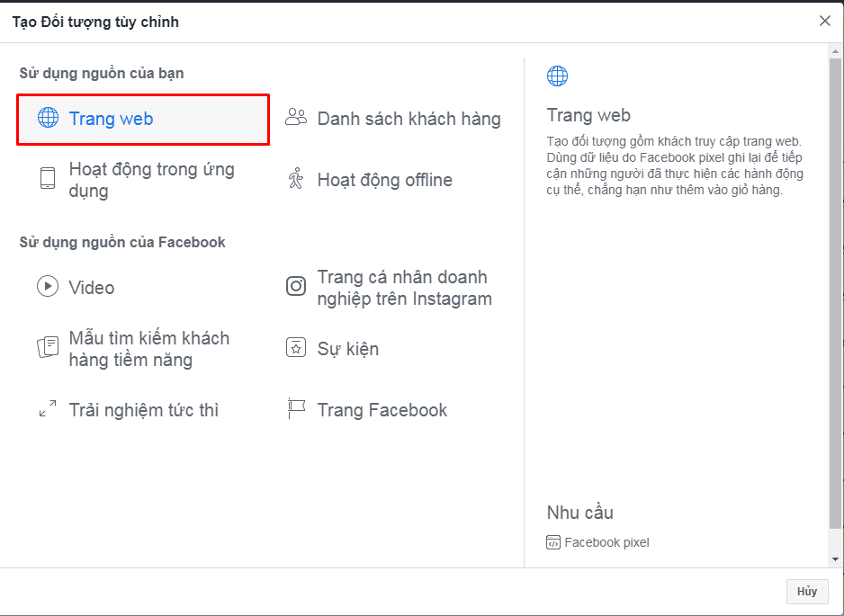Click the code icon beside Facebook pixel
844x616 pixels.
pyautogui.click(x=552, y=542)
